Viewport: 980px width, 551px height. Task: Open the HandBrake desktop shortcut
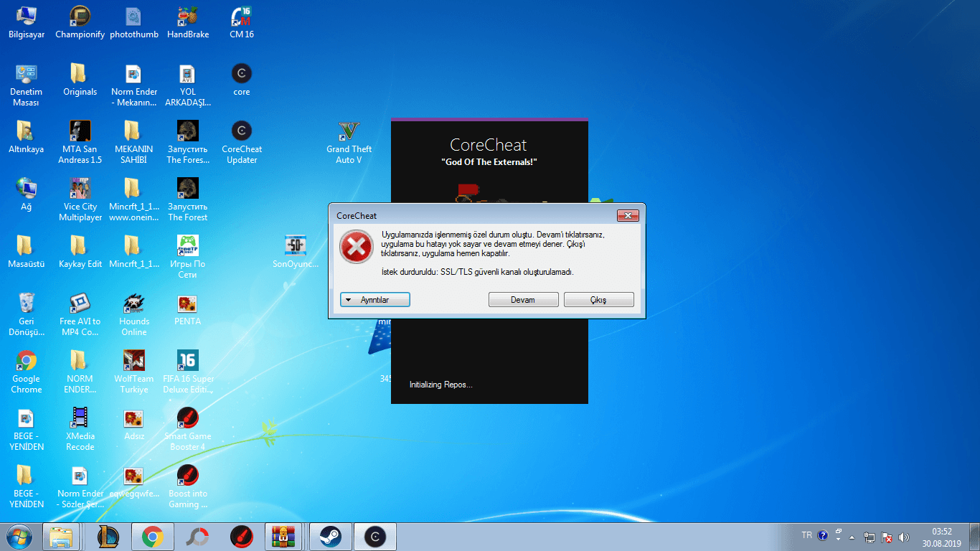coord(188,22)
